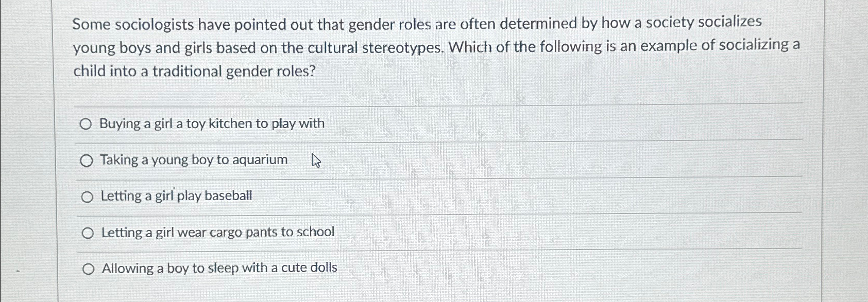Pick the radio circle next to cargo pants option
The width and height of the screenshot is (868, 302).
88,234
